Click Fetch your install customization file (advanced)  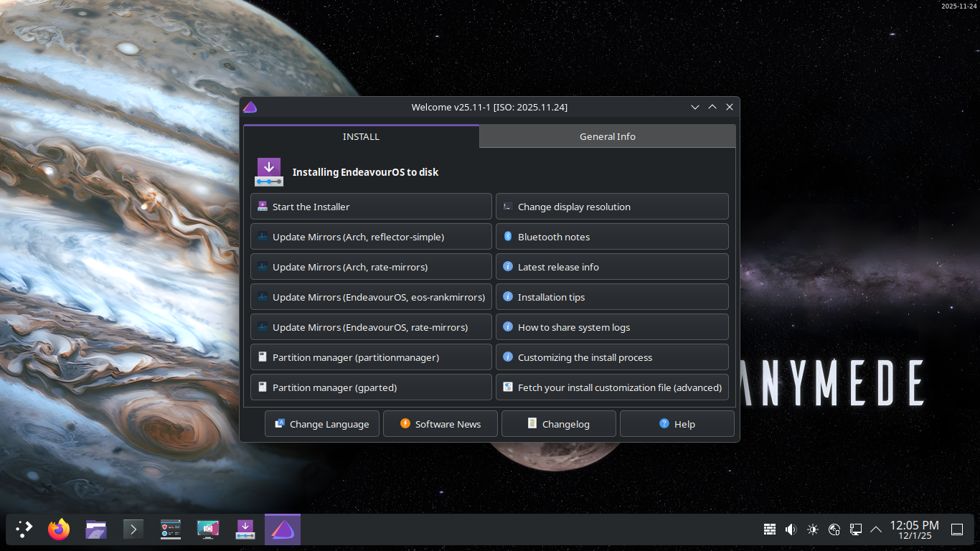pyautogui.click(x=612, y=387)
